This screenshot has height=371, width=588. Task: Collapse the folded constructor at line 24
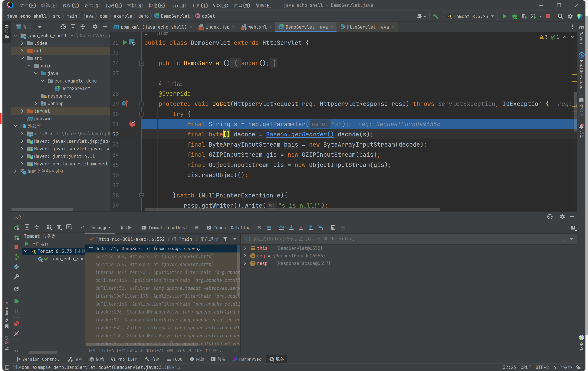coord(141,63)
